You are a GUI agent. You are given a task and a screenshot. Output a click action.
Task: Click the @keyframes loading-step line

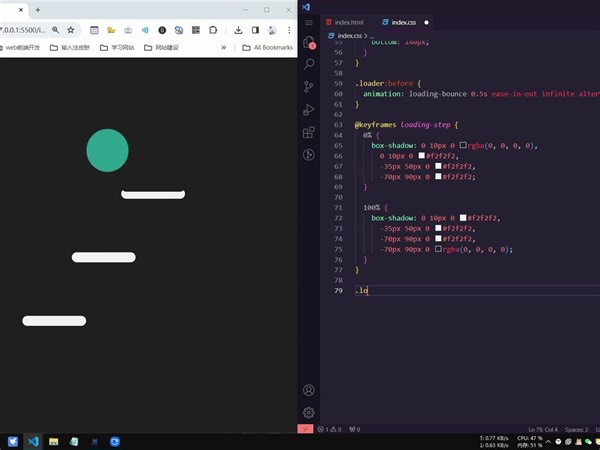pyautogui.click(x=406, y=125)
